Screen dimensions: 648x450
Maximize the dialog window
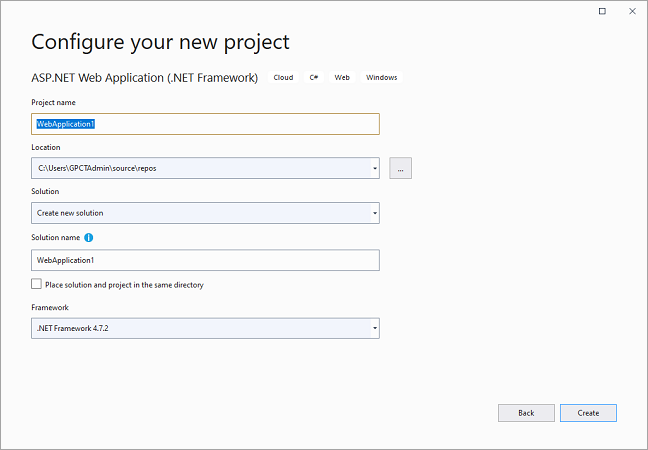pyautogui.click(x=602, y=11)
